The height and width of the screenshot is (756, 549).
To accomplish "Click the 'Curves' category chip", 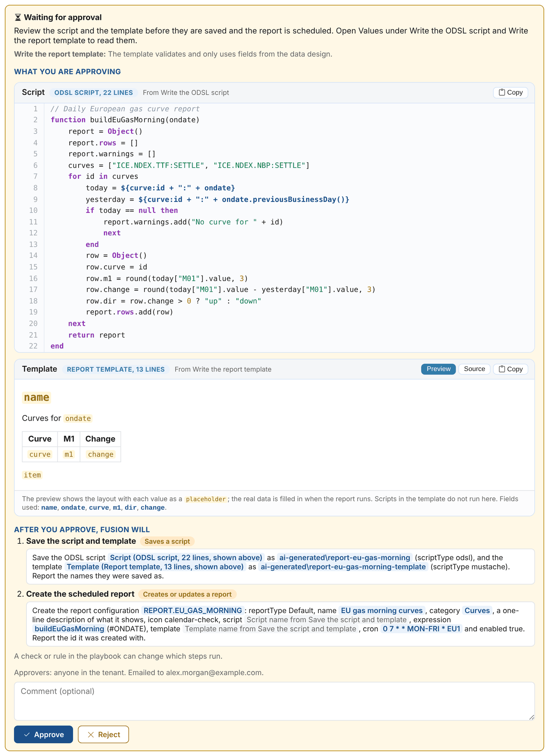I will click(x=477, y=611).
